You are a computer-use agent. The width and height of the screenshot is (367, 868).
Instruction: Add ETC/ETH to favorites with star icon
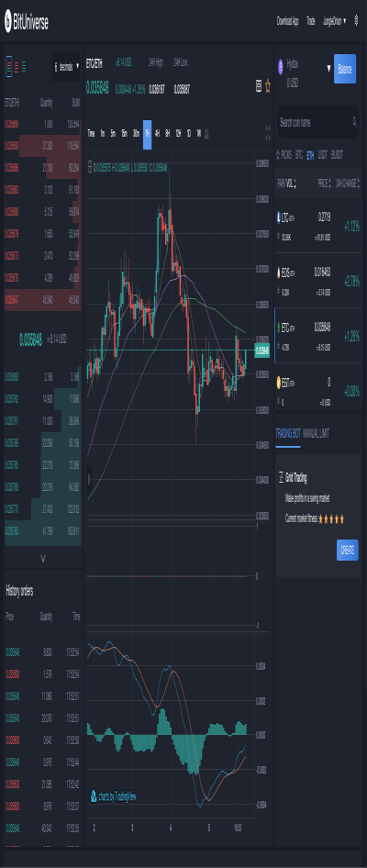(268, 86)
